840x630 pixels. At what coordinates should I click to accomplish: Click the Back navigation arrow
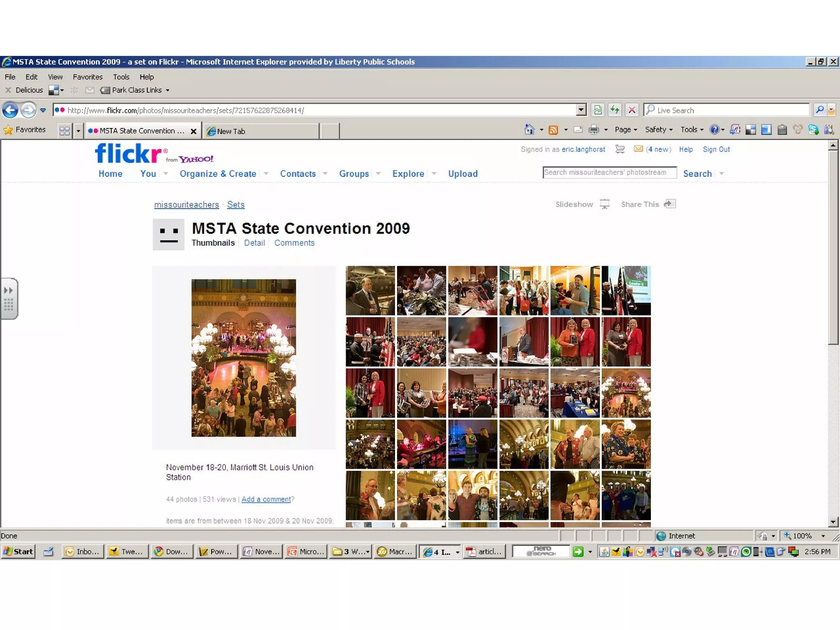[10, 110]
